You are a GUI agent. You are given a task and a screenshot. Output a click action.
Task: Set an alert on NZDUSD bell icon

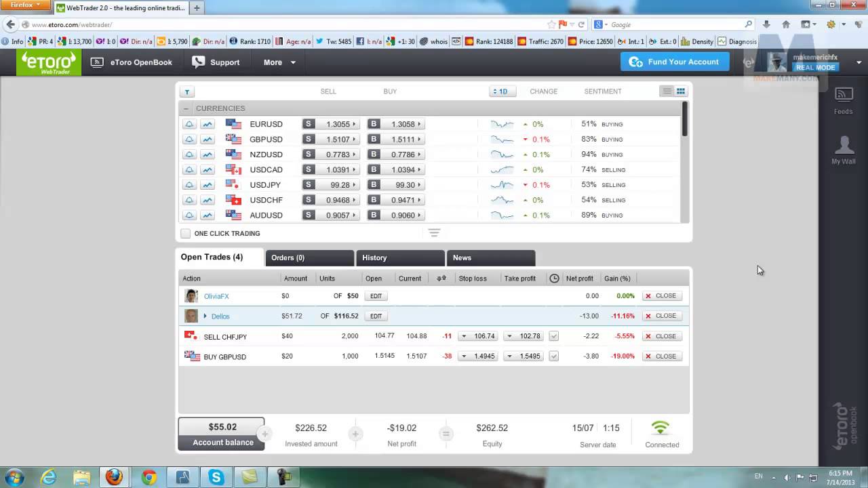point(189,155)
